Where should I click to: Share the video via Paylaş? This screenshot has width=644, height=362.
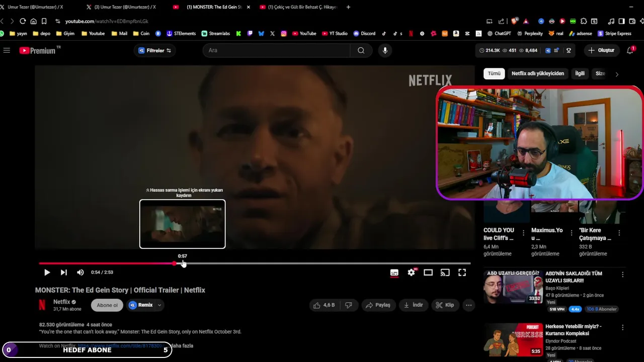(378, 305)
